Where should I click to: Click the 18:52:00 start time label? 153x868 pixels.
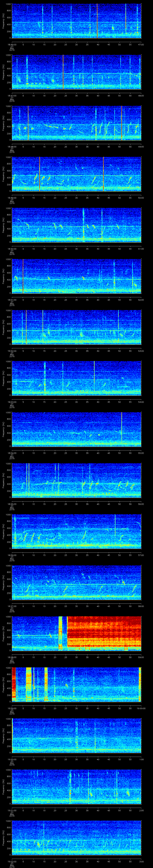click(12, 351)
